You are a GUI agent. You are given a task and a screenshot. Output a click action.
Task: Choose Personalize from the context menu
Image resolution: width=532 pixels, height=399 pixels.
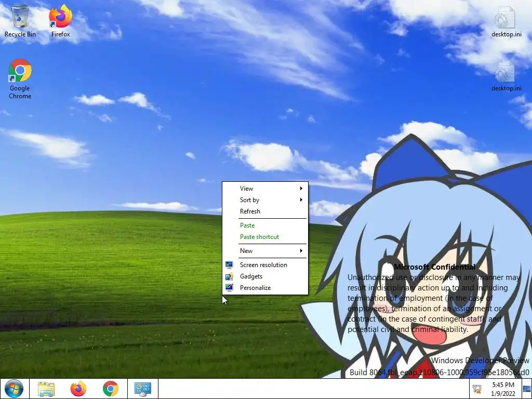pos(265,288)
